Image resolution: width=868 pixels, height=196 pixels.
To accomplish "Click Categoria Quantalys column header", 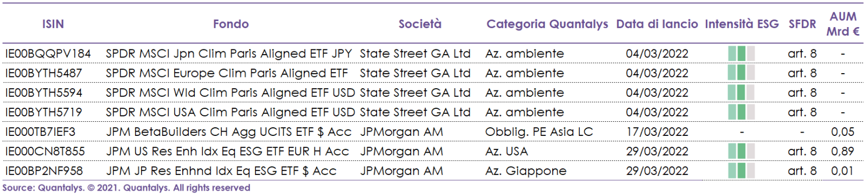I will point(547,24).
